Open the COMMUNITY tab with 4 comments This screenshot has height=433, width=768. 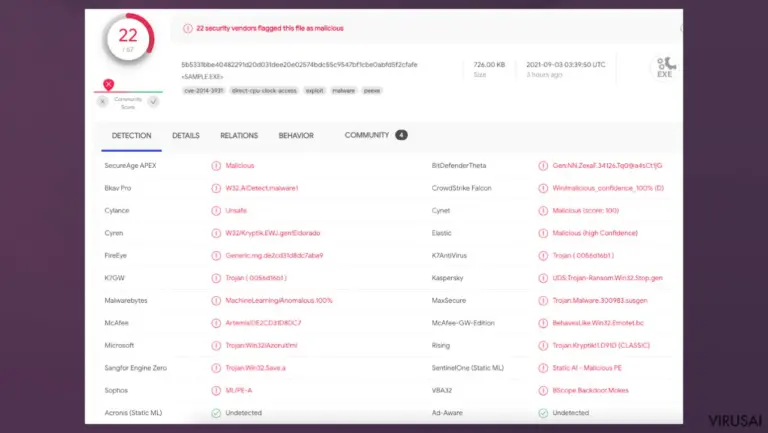[x=376, y=135]
